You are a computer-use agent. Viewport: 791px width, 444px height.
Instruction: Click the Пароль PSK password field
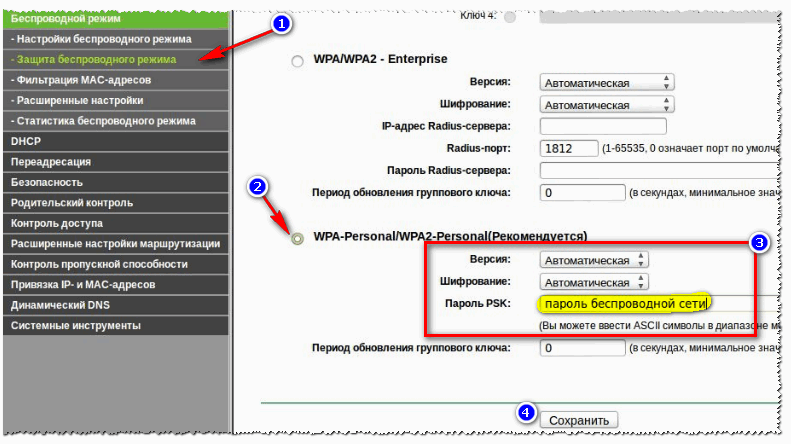[x=660, y=303]
